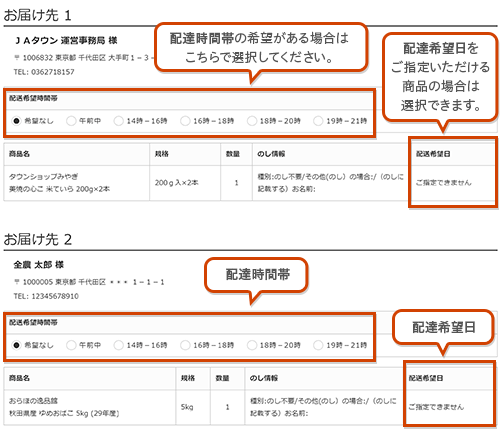The width and height of the screenshot is (500, 432).
Task: Choose 18時-20時 time slot for お届け先 2
Action: (252, 345)
